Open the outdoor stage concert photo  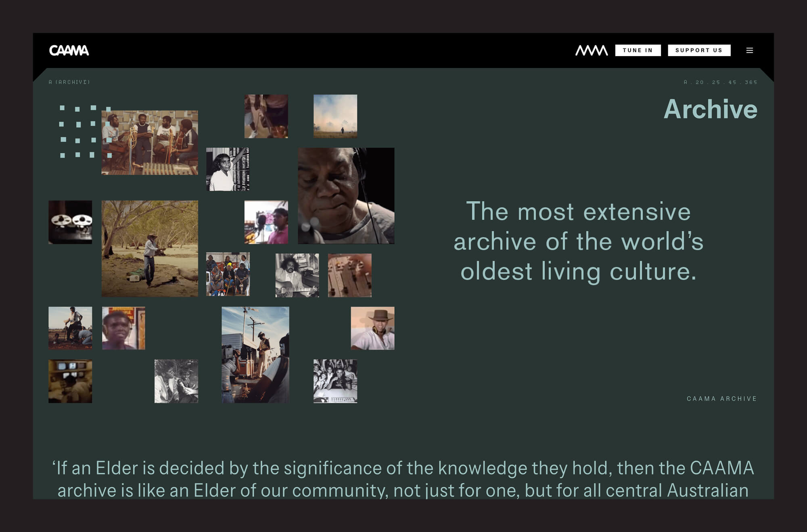coord(255,355)
